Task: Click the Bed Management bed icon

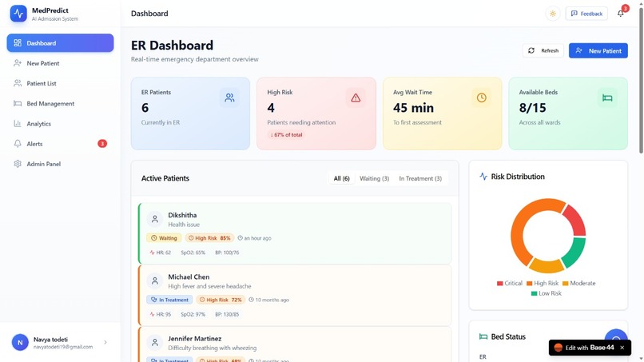Action: point(18,103)
